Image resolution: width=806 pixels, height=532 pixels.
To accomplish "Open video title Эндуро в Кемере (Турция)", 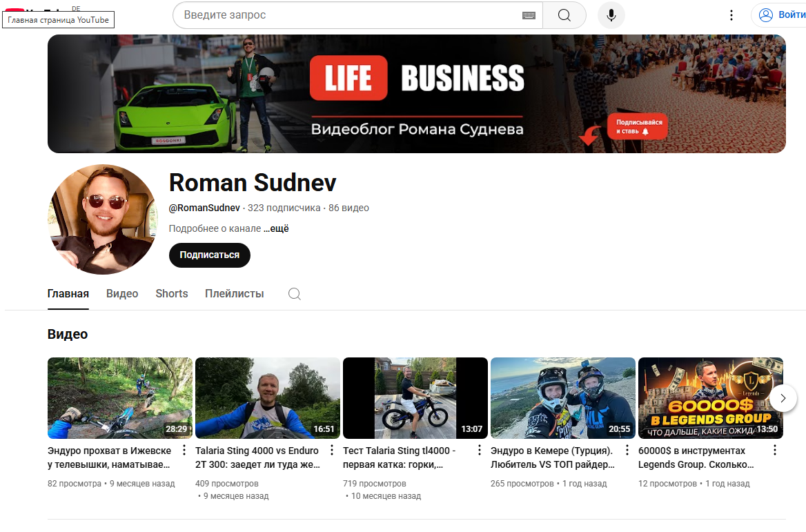I will pyautogui.click(x=553, y=457).
